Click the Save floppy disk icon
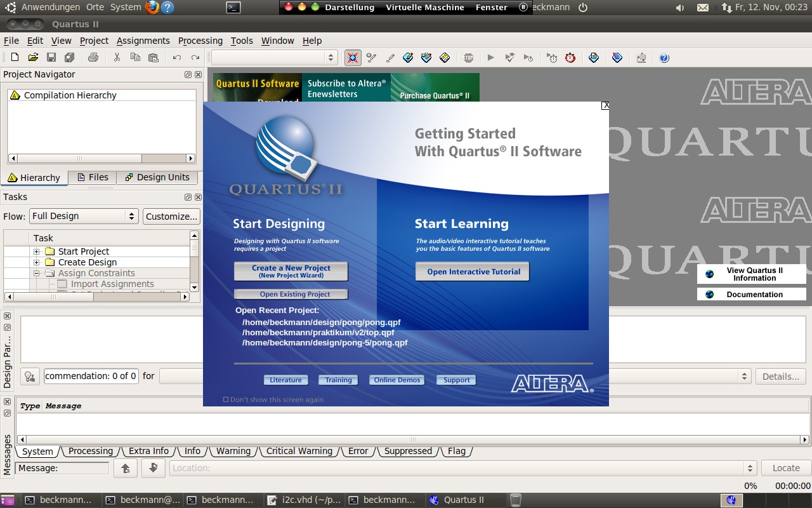The image size is (812, 508). [x=51, y=58]
